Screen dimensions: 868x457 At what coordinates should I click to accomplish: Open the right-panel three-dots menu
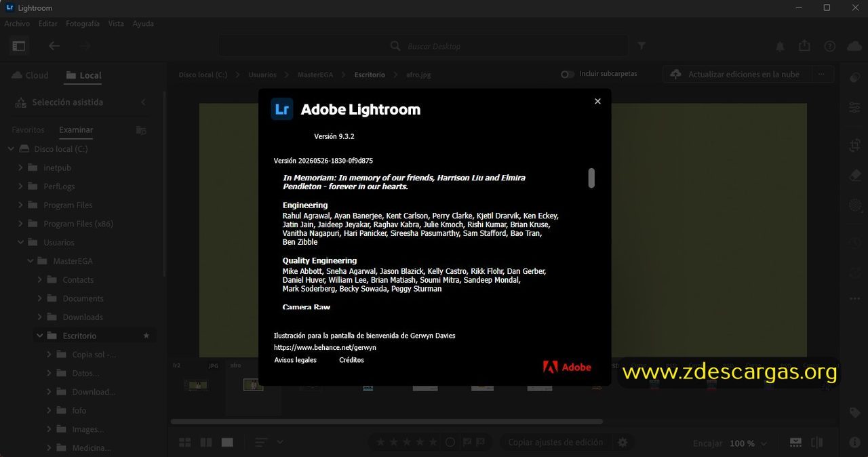854,298
